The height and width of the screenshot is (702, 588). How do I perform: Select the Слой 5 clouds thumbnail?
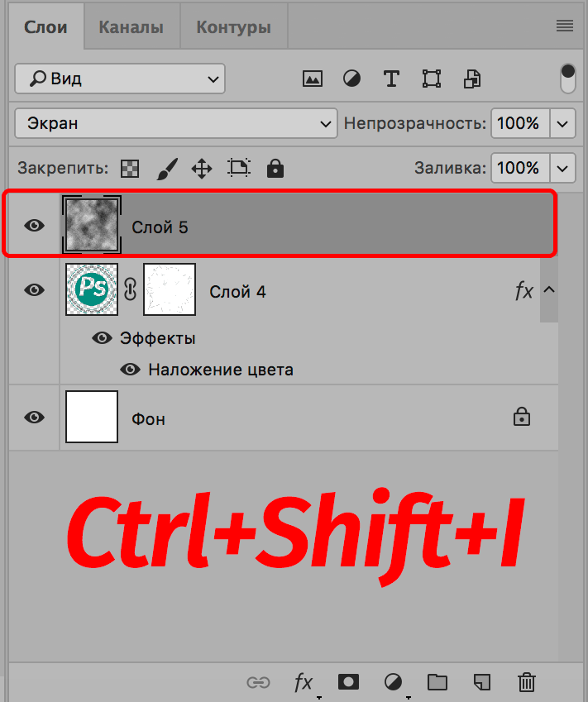click(92, 225)
